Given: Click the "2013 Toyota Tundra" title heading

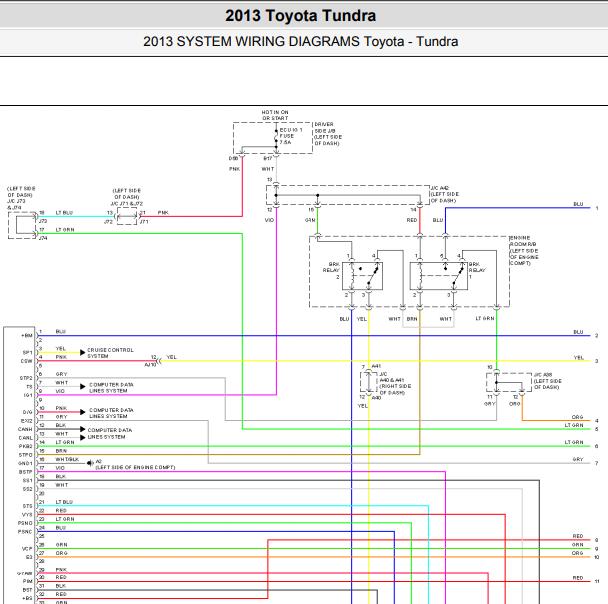Looking at the screenshot, I should (x=301, y=16).
